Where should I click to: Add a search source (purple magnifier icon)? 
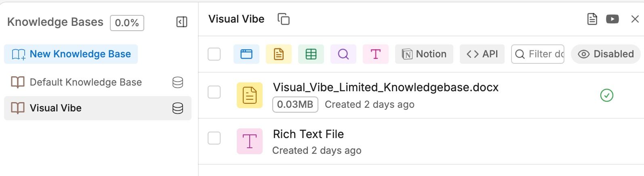tap(343, 54)
